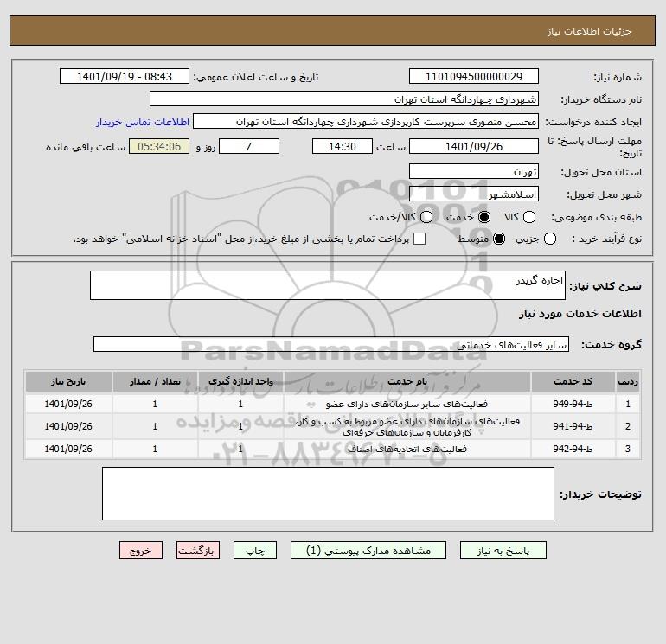The width and height of the screenshot is (666, 644).
Task: Click the buyer notes text area
Action: tap(328, 494)
